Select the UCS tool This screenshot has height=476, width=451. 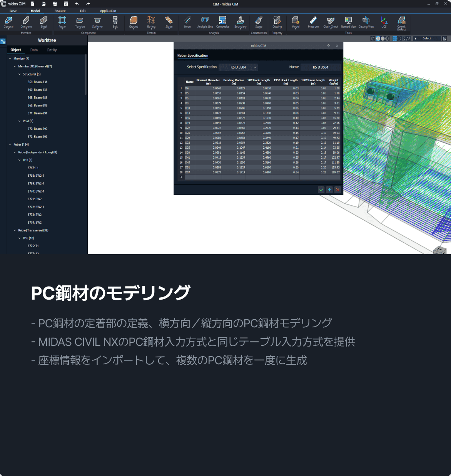384,22
